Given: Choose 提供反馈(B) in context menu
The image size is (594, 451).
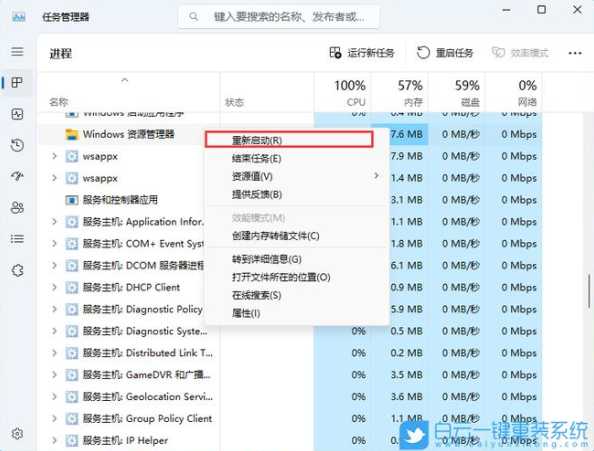Looking at the screenshot, I should pyautogui.click(x=297, y=194).
